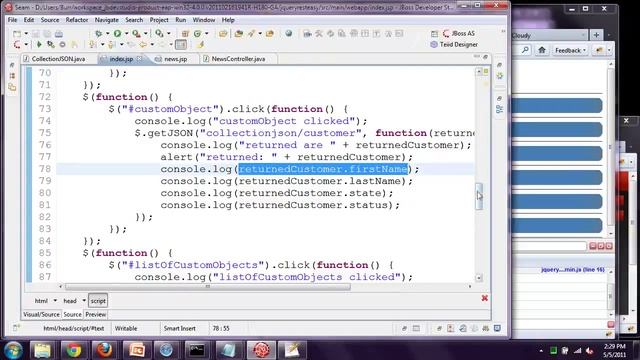The image size is (640, 360).
Task: Click Smart Insert in the status bar
Action: (x=180, y=328)
